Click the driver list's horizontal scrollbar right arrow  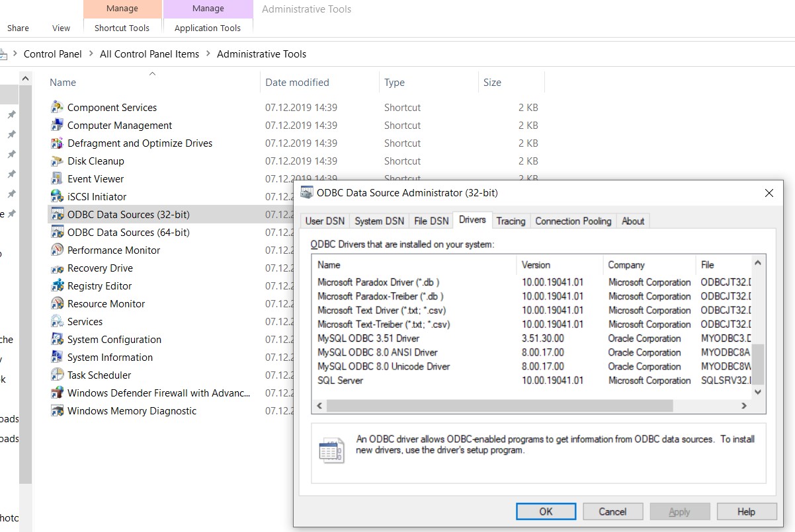(x=744, y=406)
